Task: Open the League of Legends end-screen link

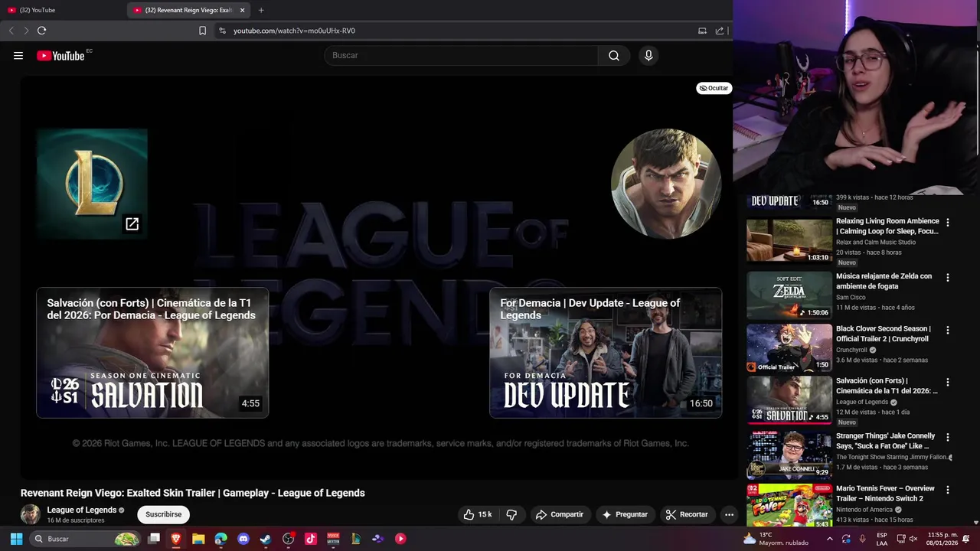Action: pyautogui.click(x=92, y=184)
